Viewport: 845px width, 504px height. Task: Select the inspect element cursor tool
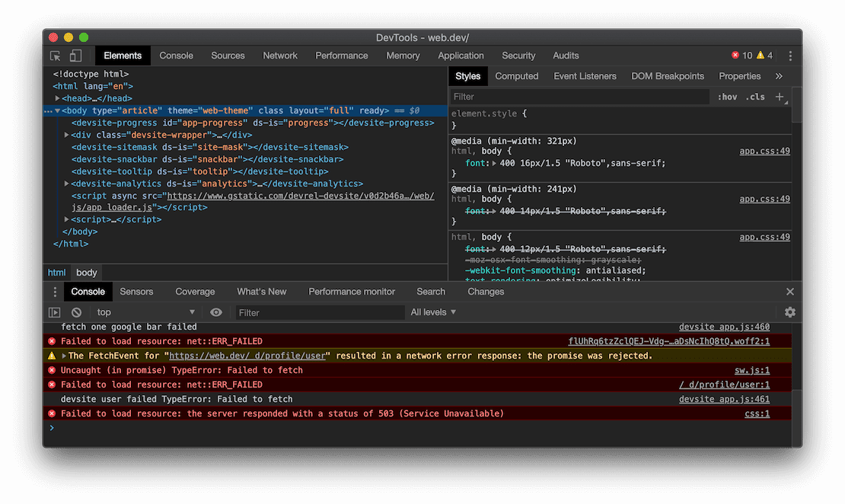click(55, 56)
